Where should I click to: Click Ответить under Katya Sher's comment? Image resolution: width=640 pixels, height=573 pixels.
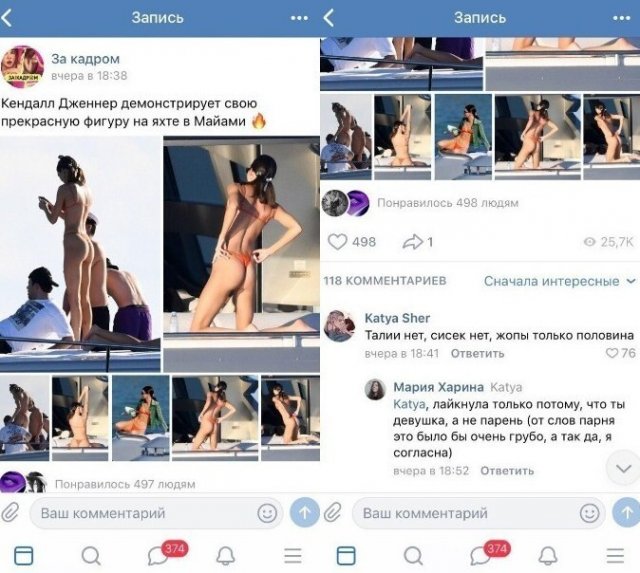click(x=477, y=353)
